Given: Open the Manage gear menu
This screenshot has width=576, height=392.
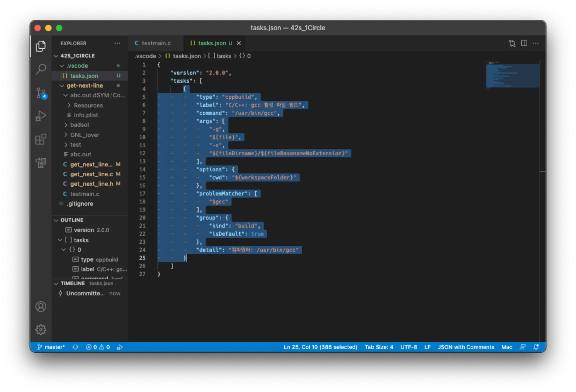Looking at the screenshot, I should point(41,329).
